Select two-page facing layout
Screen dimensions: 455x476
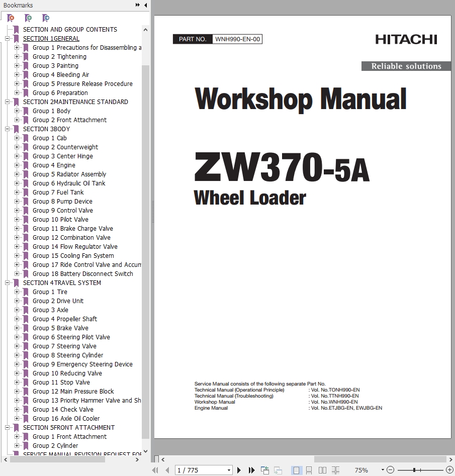pos(322,470)
